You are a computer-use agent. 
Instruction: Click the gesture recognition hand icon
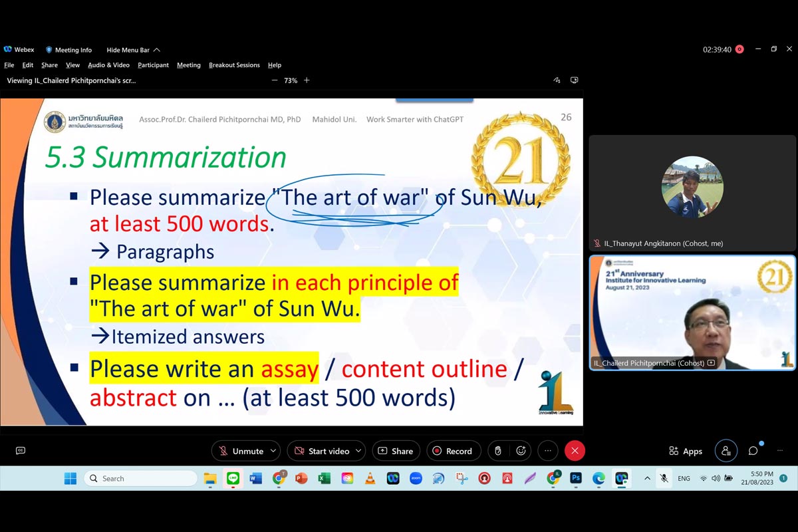[x=497, y=451]
